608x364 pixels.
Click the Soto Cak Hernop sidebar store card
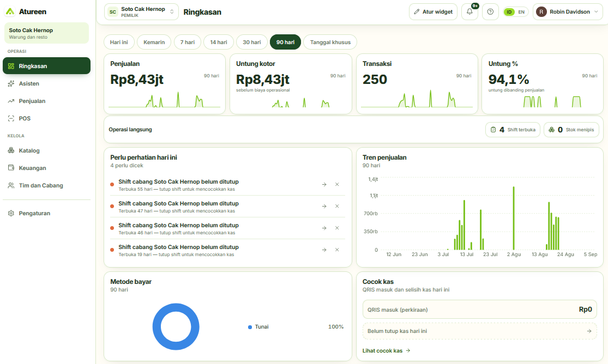(x=46, y=33)
